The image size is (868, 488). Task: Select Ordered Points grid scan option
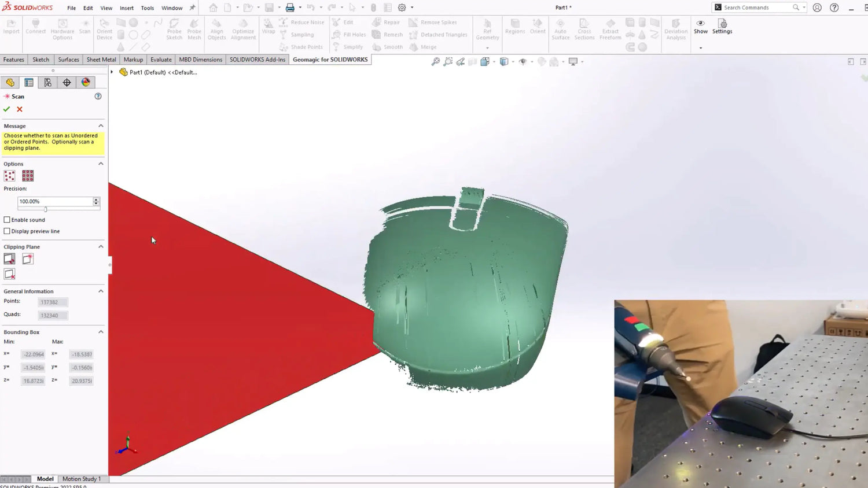click(28, 176)
